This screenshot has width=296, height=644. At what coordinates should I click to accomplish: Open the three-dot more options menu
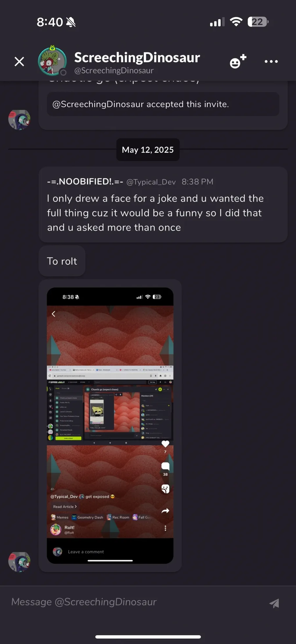271,62
